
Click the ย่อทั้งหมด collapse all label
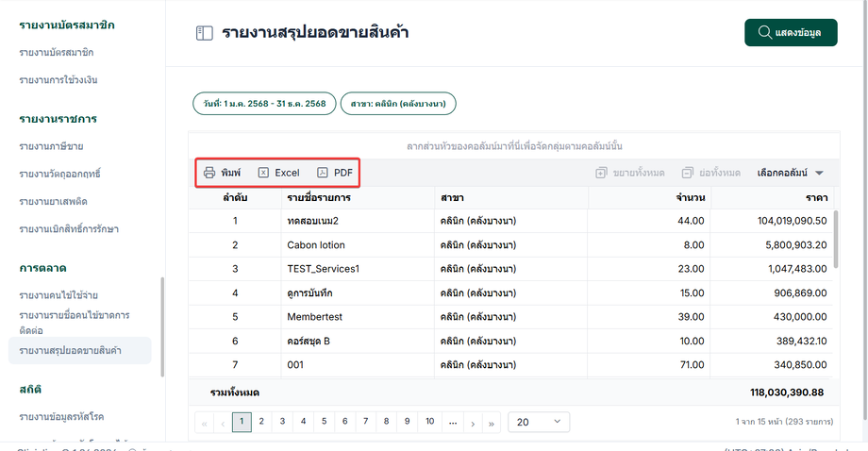click(x=720, y=173)
